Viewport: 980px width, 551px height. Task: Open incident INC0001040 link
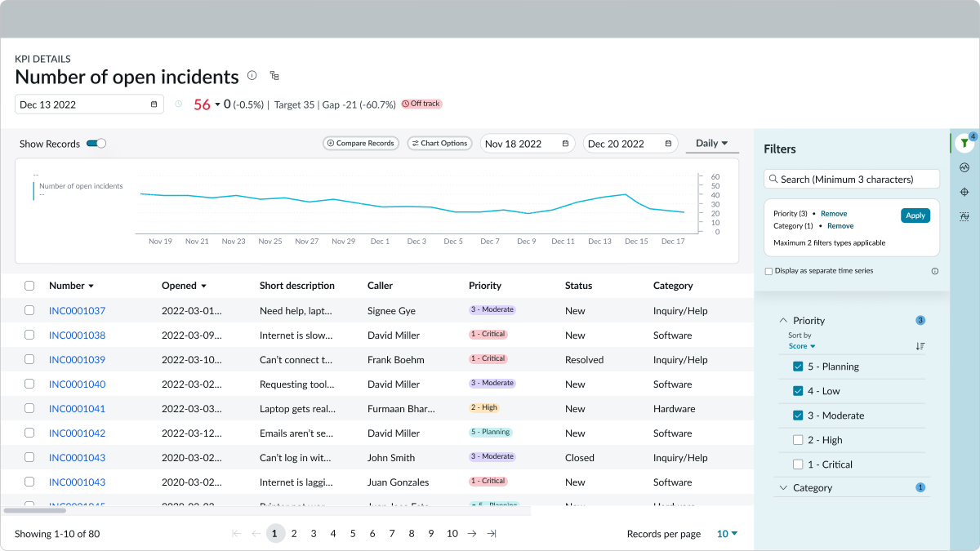77,384
